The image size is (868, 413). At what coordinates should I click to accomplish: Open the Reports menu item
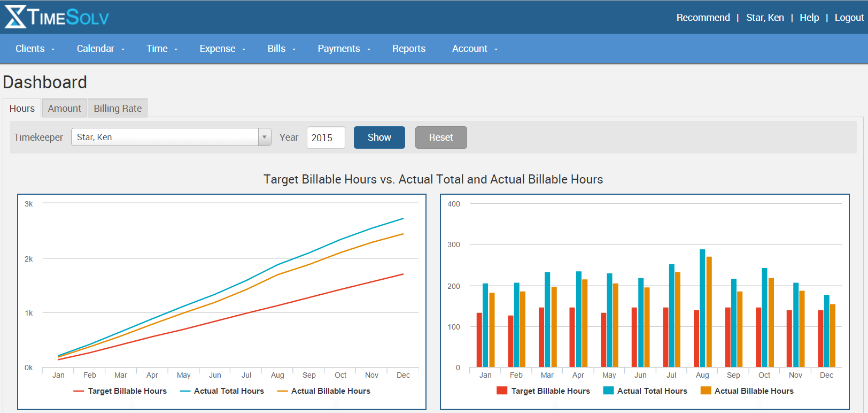(x=408, y=49)
